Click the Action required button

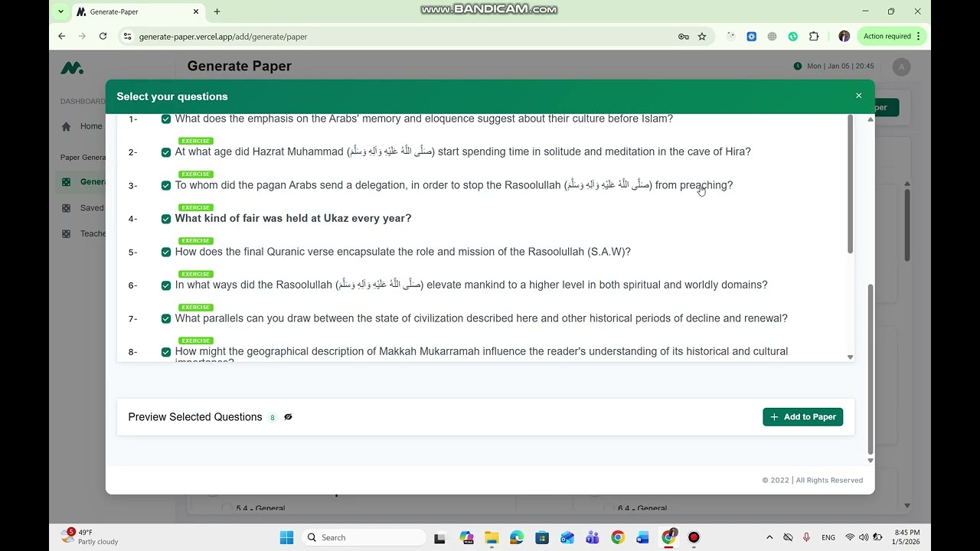pos(892,36)
